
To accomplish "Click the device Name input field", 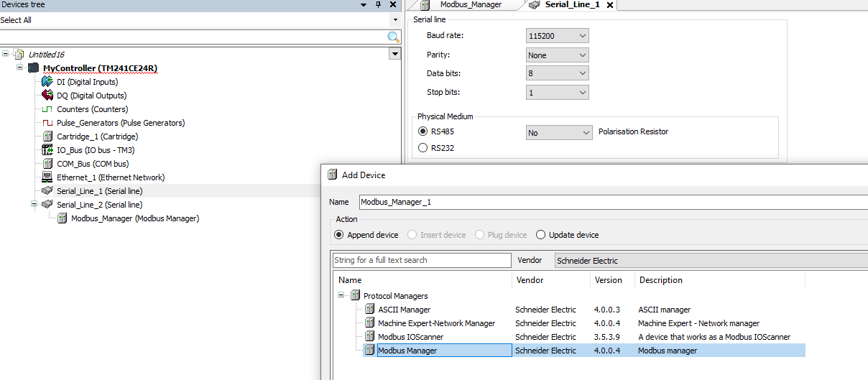I will point(613,202).
